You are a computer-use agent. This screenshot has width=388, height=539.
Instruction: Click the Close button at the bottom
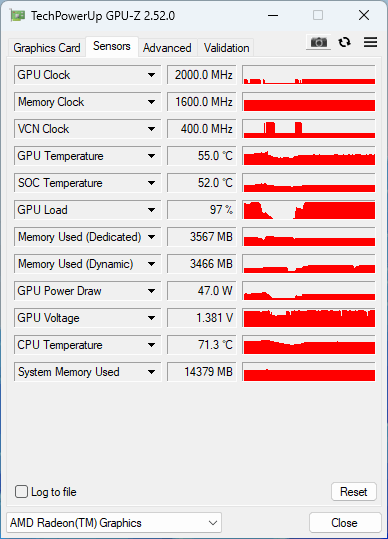(345, 523)
